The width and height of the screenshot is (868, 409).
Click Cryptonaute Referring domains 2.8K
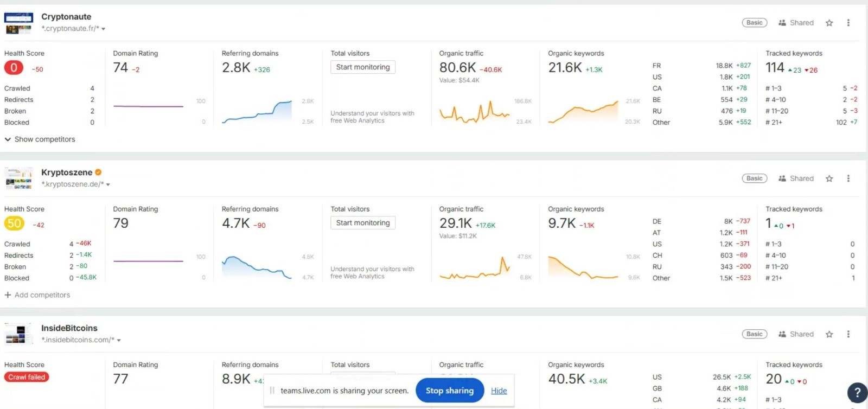pyautogui.click(x=236, y=67)
